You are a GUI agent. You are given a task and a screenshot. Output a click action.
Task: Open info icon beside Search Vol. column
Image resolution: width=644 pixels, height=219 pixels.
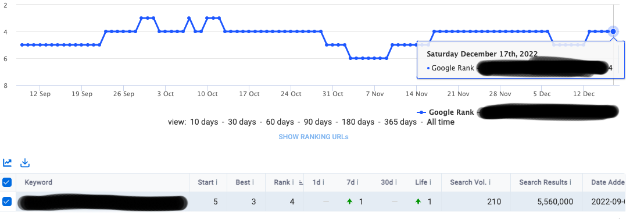click(490, 182)
